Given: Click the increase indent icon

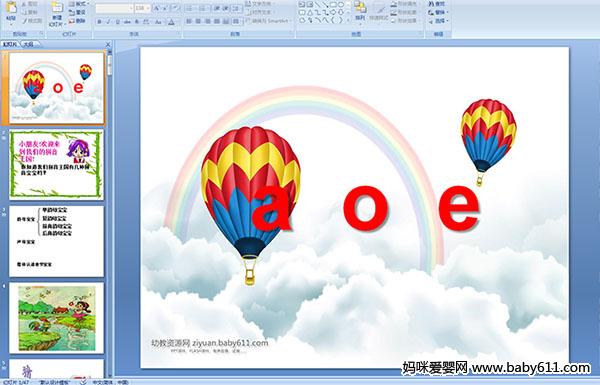Looking at the screenshot, I should (226, 8).
